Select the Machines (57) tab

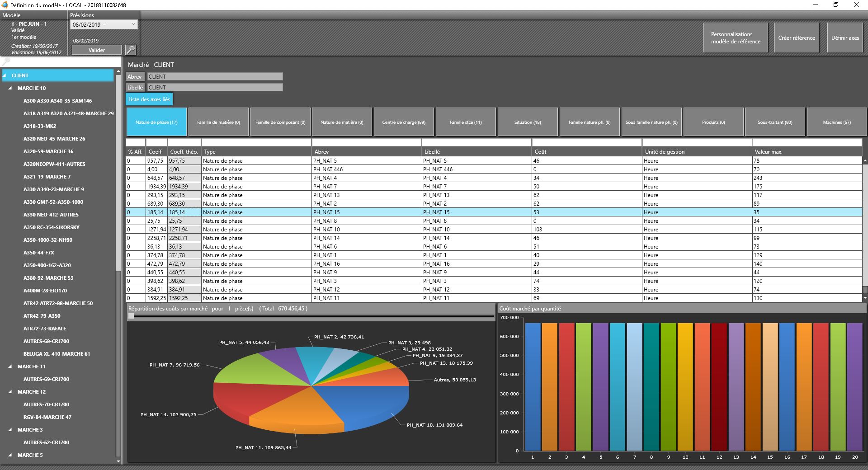837,122
